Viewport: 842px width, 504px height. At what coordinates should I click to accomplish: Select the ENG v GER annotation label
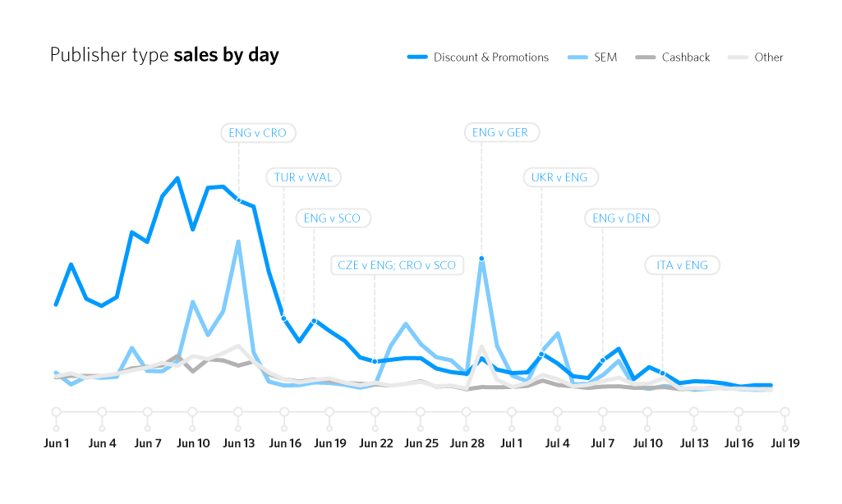pyautogui.click(x=500, y=132)
